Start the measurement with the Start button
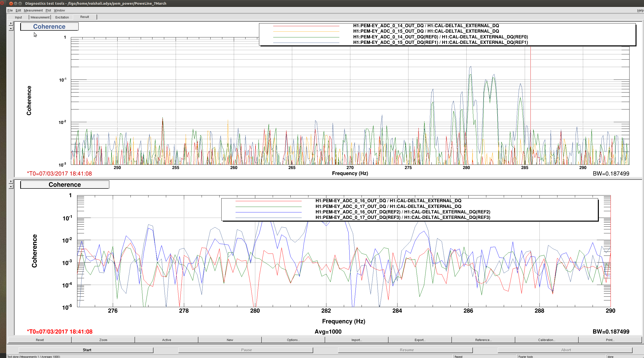The image size is (644, 358). [86, 350]
